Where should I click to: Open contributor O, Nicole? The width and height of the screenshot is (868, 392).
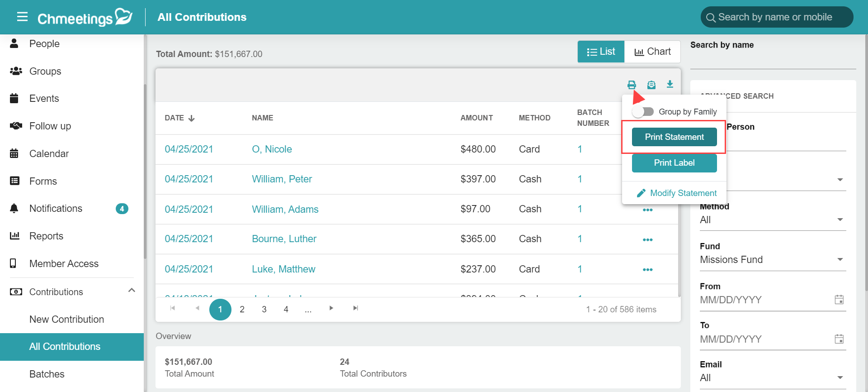[272, 149]
